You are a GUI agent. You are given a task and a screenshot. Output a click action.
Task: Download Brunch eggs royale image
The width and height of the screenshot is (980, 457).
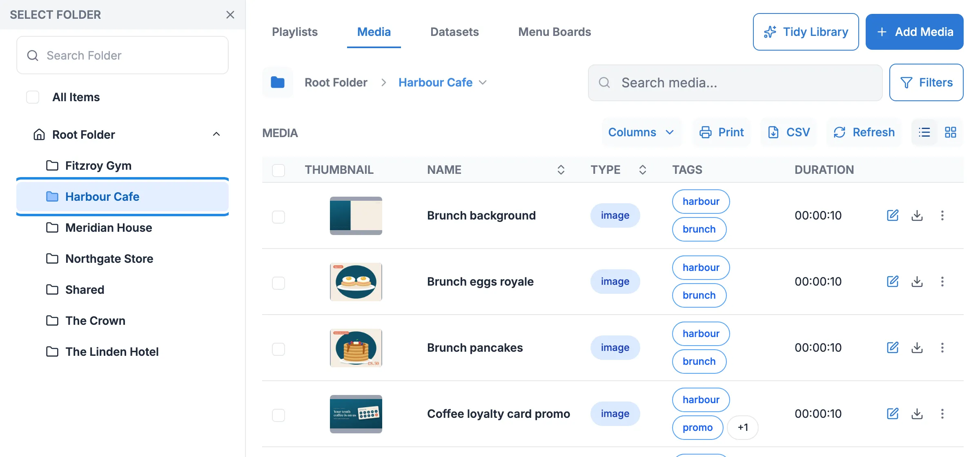(917, 282)
